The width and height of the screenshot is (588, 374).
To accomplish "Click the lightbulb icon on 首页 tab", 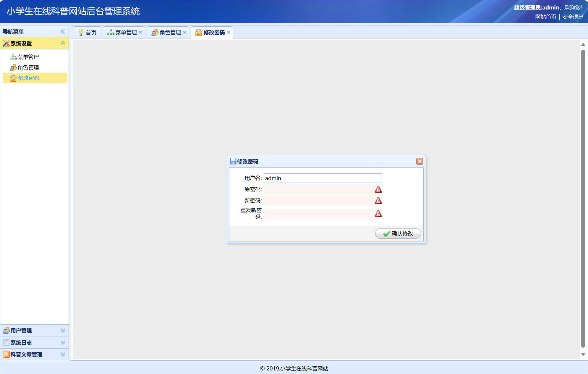I will pyautogui.click(x=81, y=32).
